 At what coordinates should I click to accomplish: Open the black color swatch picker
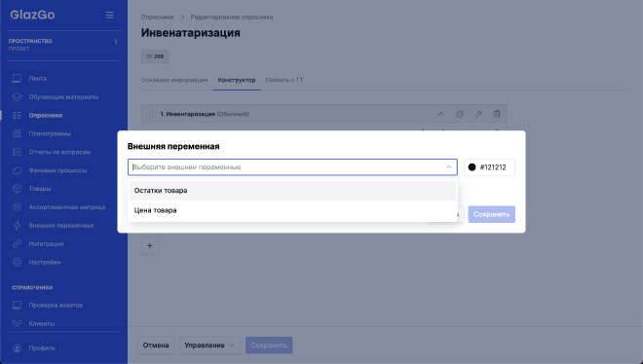pos(472,167)
